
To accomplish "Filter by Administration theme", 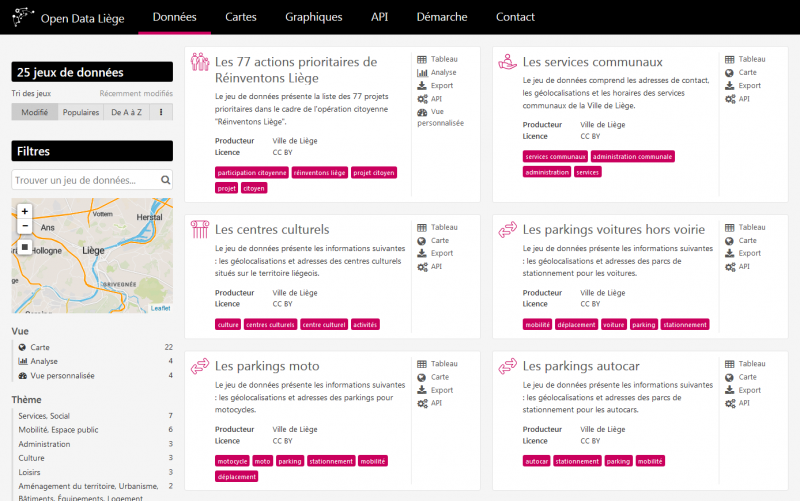I will click(95, 444).
